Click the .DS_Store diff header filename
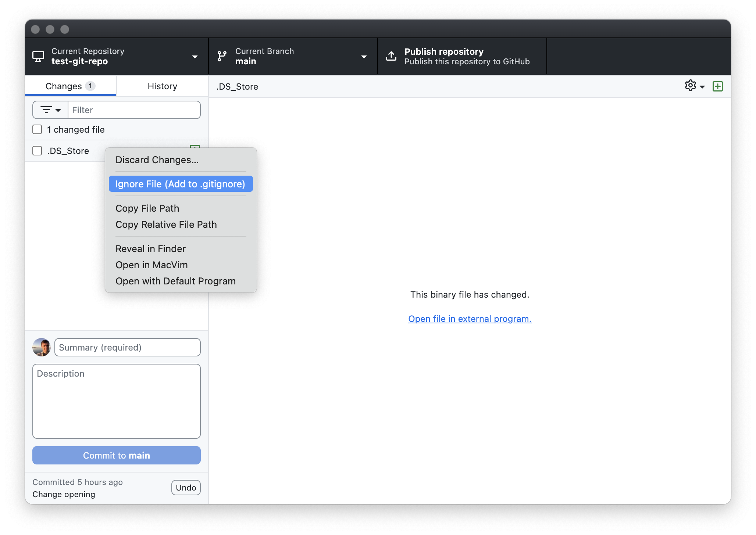The width and height of the screenshot is (756, 535). point(237,86)
